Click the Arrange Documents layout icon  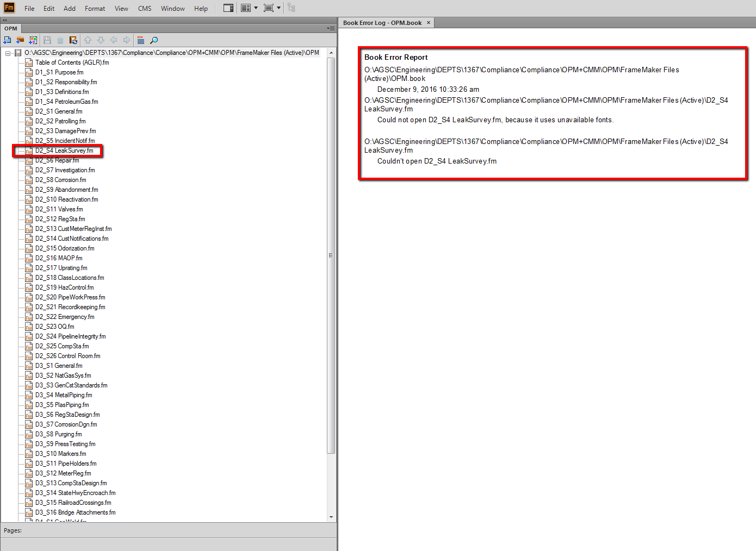(246, 8)
